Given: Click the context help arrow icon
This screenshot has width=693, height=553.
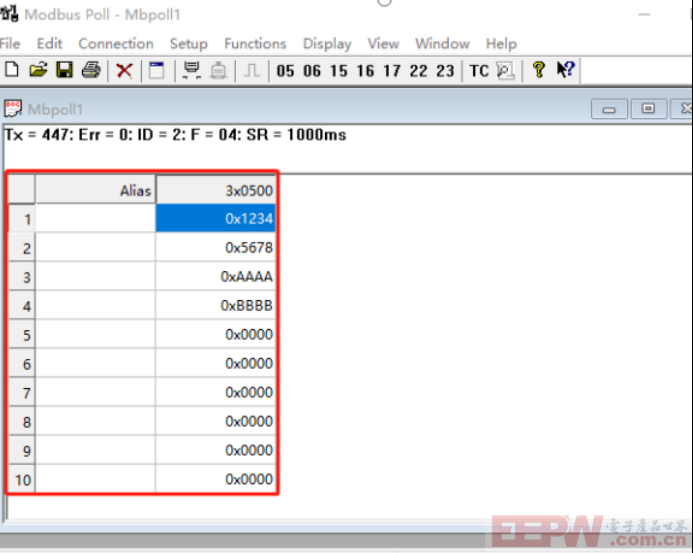Looking at the screenshot, I should pos(566,70).
